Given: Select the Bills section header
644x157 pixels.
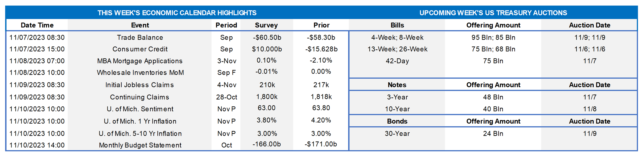Looking at the screenshot, I should tap(397, 25).
